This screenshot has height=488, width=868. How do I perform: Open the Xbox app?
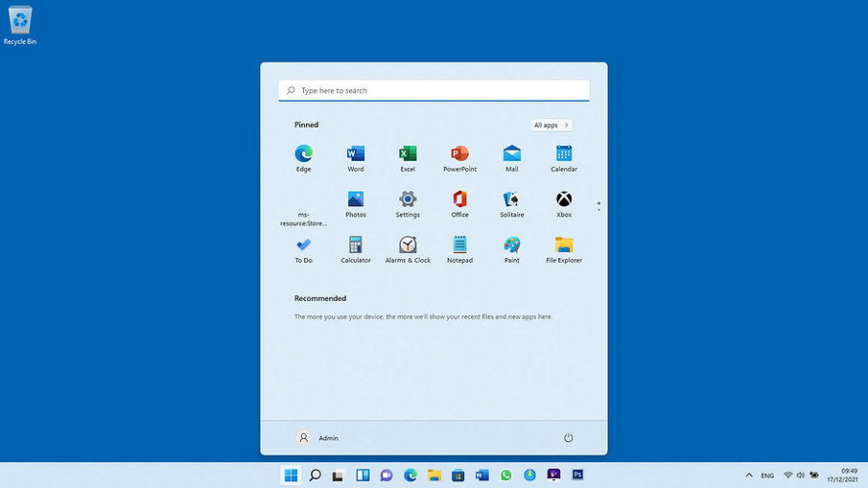564,204
